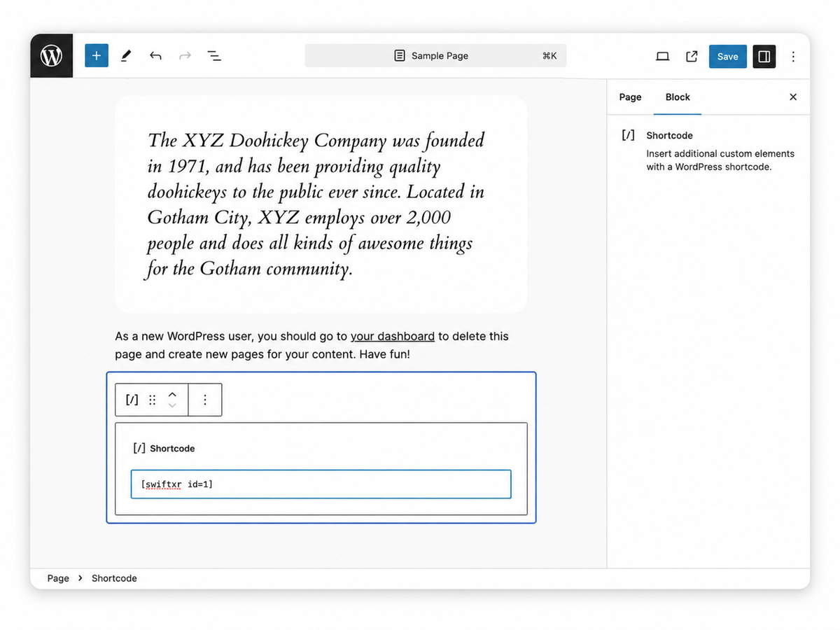This screenshot has height=630, width=840.
Task: Save the page
Action: pyautogui.click(x=727, y=56)
